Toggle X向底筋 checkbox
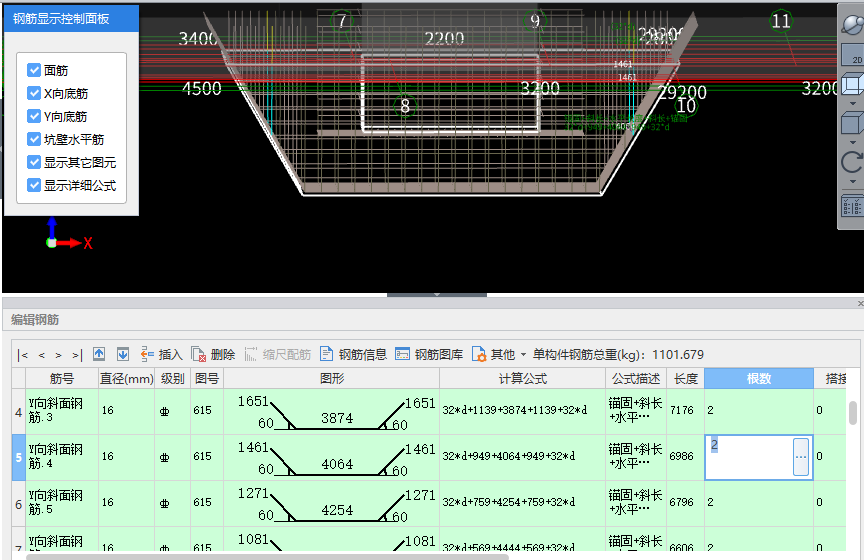Viewport: 864px width, 560px height. click(x=34, y=93)
